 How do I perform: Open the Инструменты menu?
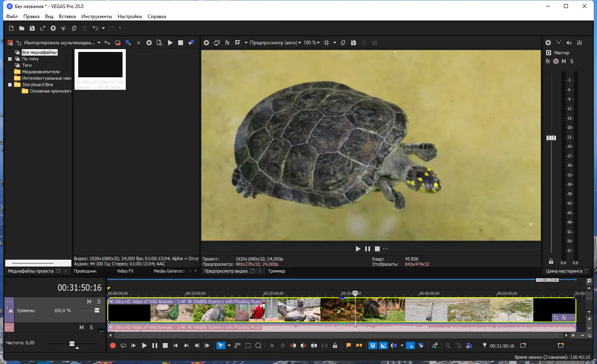click(x=96, y=17)
